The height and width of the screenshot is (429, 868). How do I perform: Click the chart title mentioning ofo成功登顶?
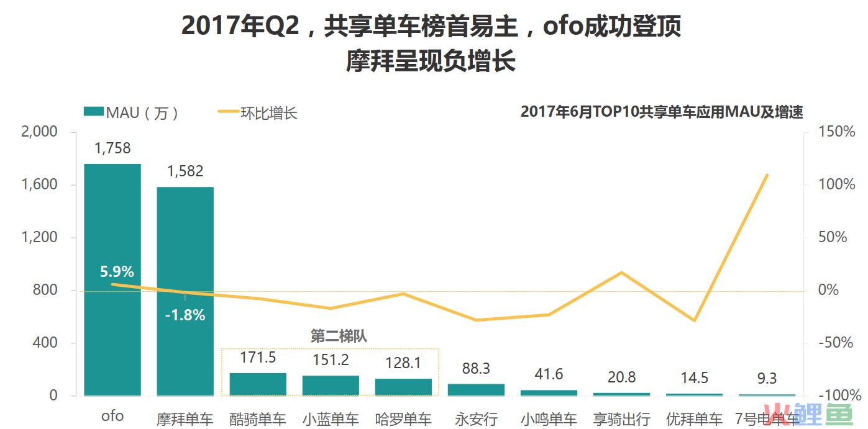[x=431, y=27]
